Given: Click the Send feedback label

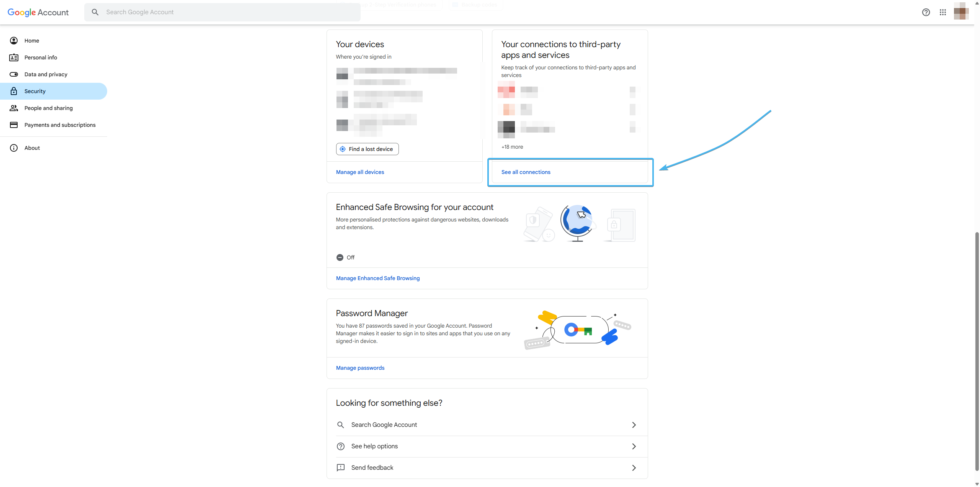Looking at the screenshot, I should coord(372,468).
